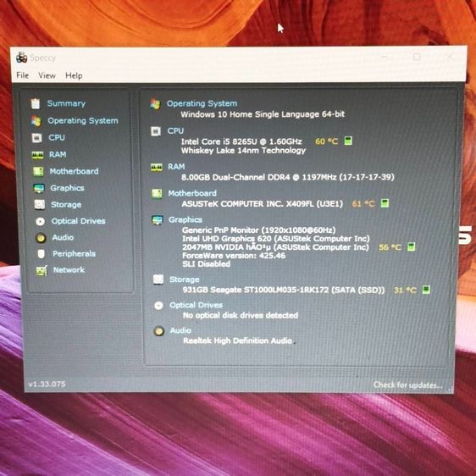Click the motherboard temperature value 61 °C
Viewport: 476px width, 476px height.
pyautogui.click(x=363, y=203)
